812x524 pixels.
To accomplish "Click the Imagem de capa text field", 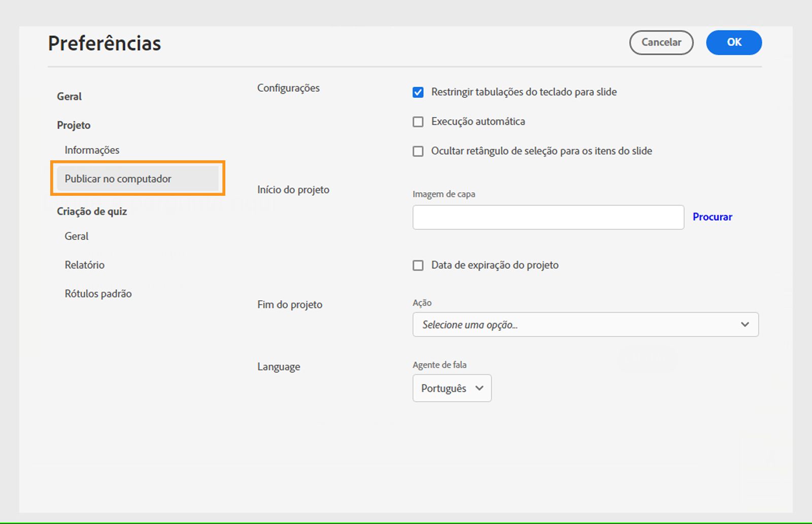I will pos(548,217).
